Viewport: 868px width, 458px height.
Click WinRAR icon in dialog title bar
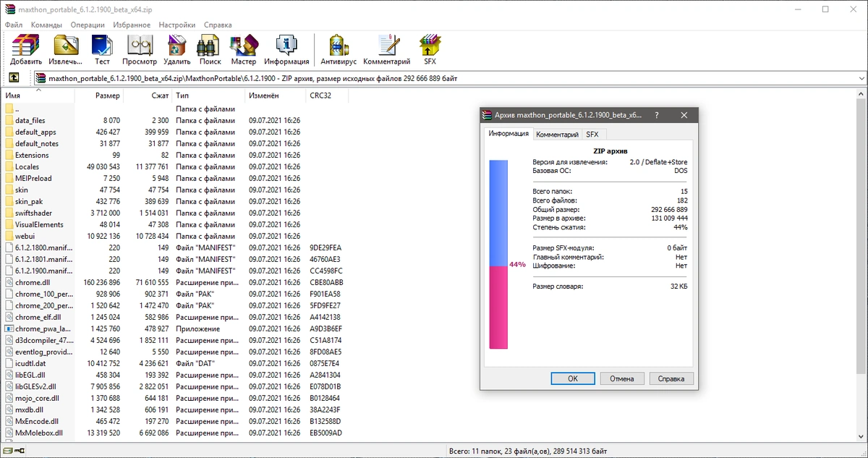(488, 115)
